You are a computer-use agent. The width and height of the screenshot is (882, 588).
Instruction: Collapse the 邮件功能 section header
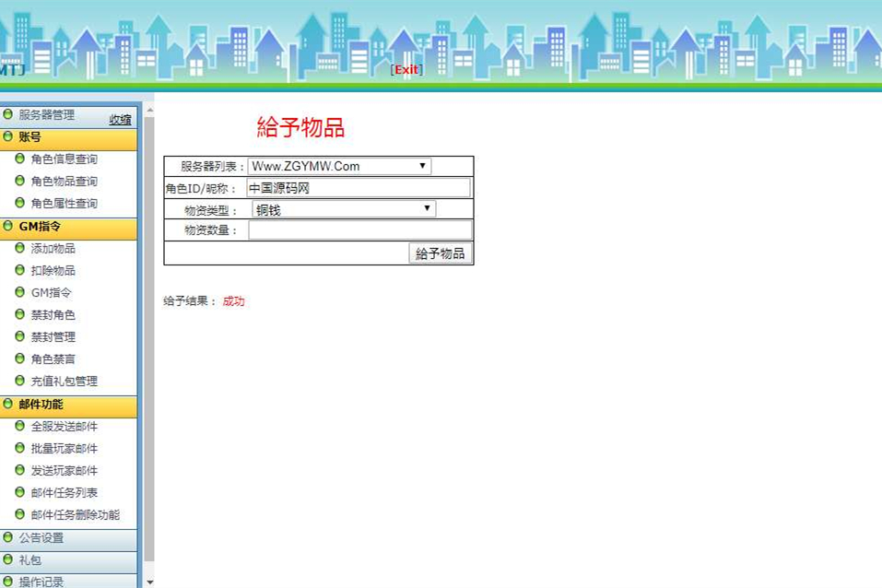pos(41,405)
